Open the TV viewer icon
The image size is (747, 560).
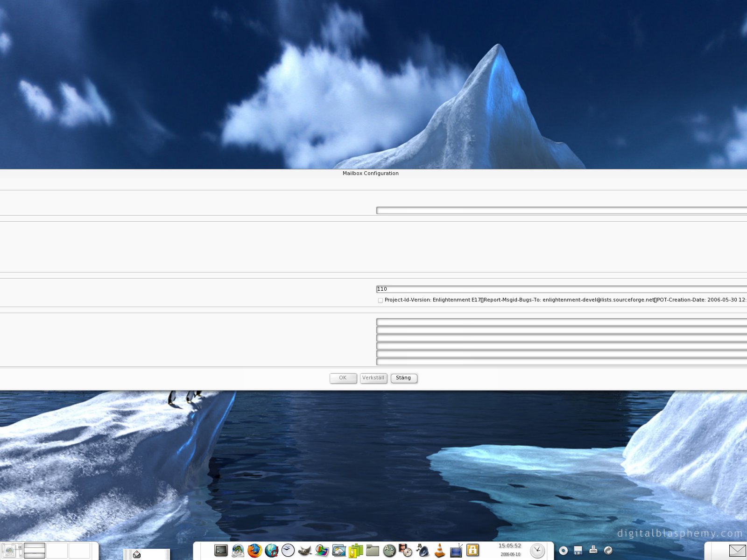pos(456,551)
